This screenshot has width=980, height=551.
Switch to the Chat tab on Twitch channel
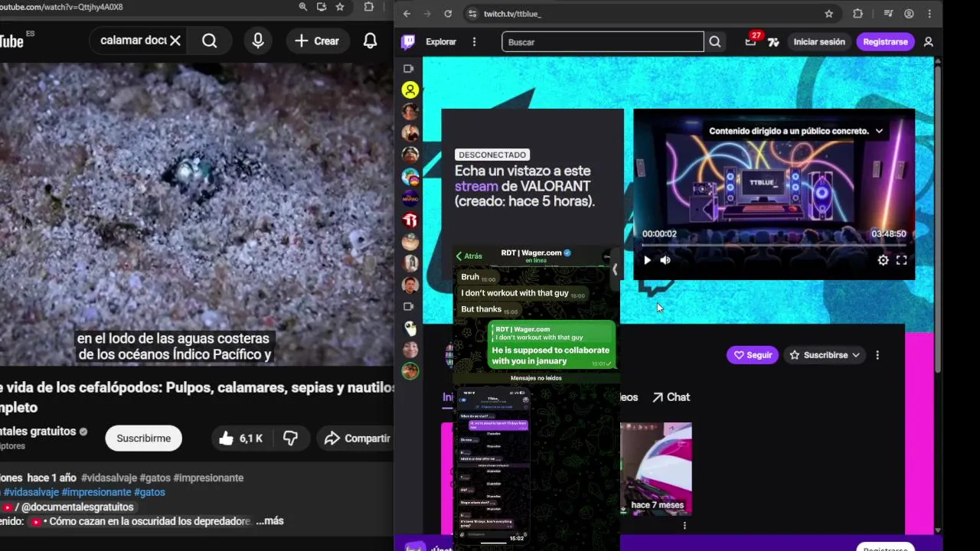pyautogui.click(x=671, y=397)
